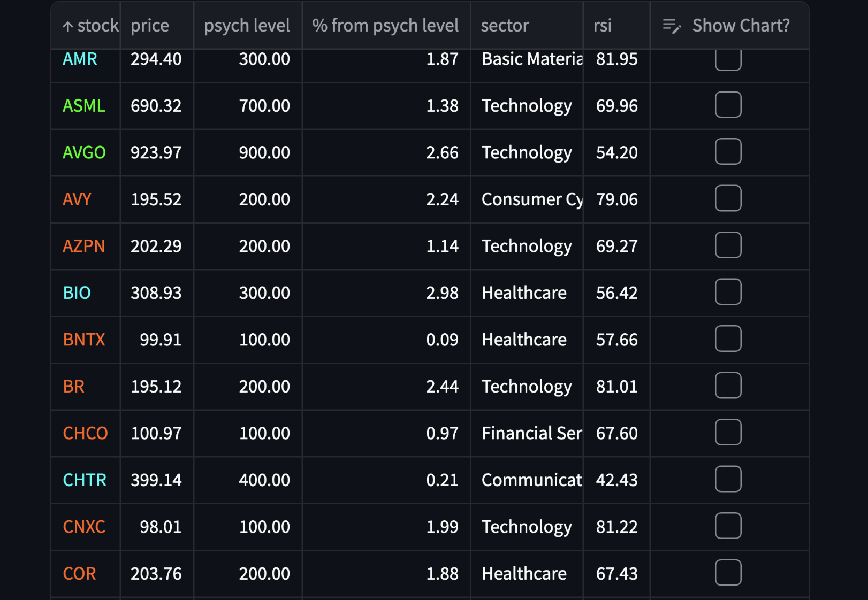Check the Show Chart box for COR
This screenshot has width=868, height=600.
(x=728, y=572)
